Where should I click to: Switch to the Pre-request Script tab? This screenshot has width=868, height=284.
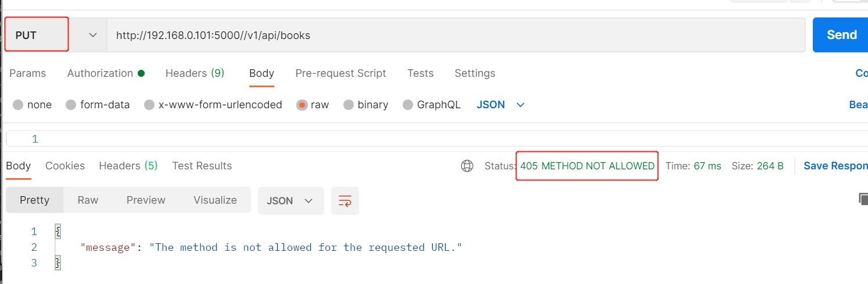340,73
